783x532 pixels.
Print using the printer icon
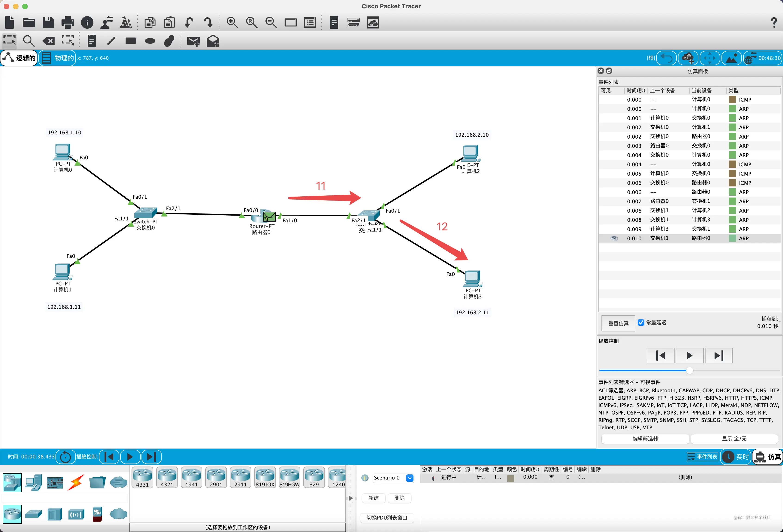(68, 23)
